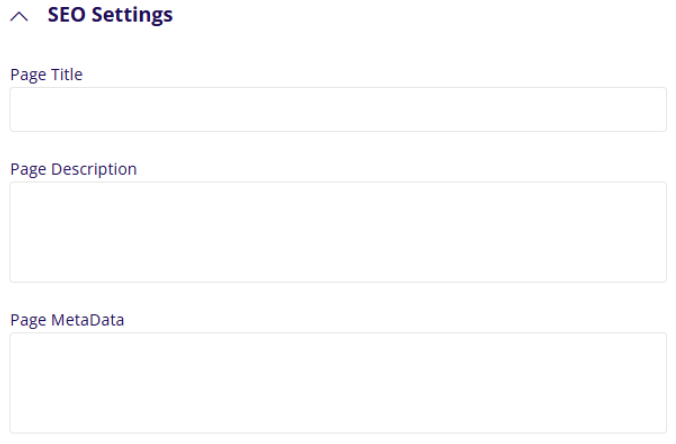Click the center of Page MetaData box
Viewport: 676px width, 444px height.
[x=338, y=383]
